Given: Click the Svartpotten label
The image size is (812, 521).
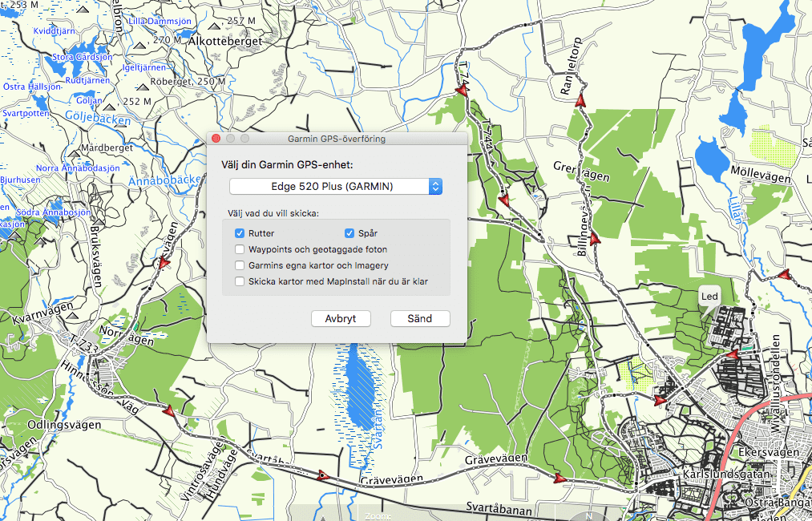Looking at the screenshot, I should point(26,113).
